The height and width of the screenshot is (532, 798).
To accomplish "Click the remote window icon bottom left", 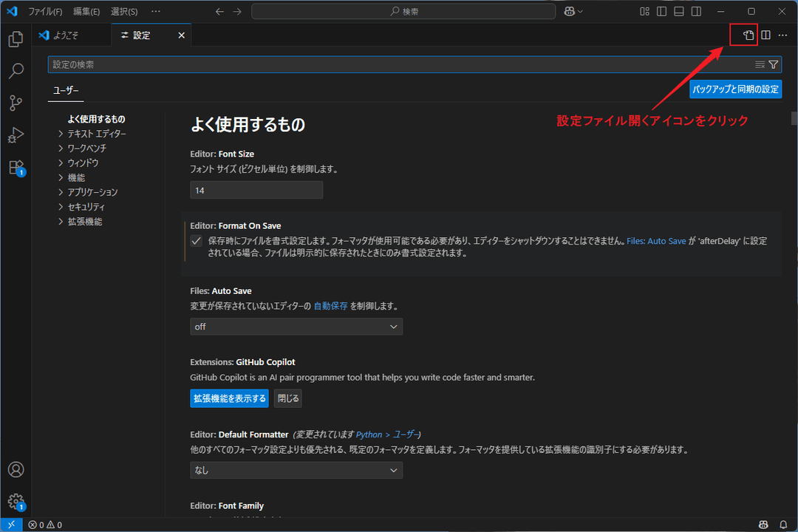I will coord(10,524).
